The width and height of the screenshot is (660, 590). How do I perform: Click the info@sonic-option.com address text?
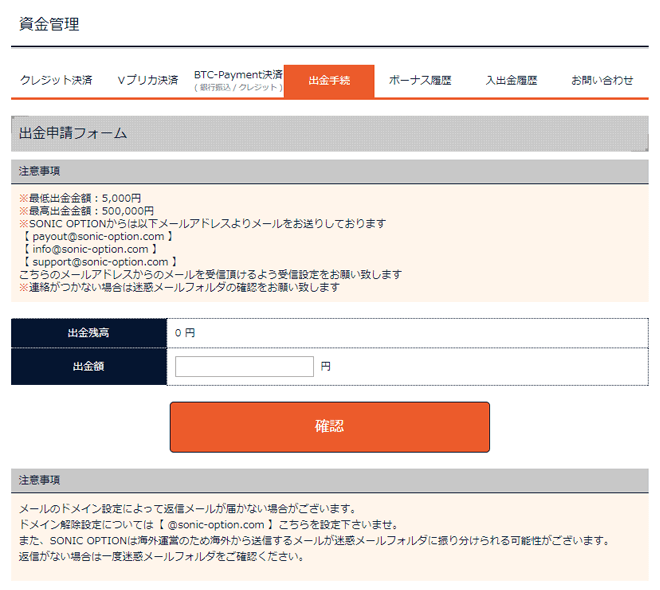pyautogui.click(x=90, y=249)
